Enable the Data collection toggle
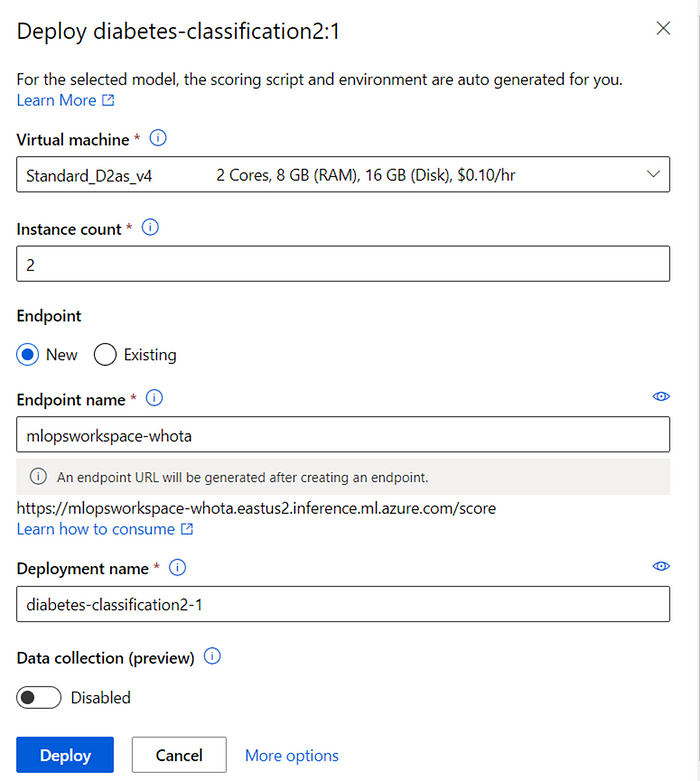700x781 pixels. [39, 697]
